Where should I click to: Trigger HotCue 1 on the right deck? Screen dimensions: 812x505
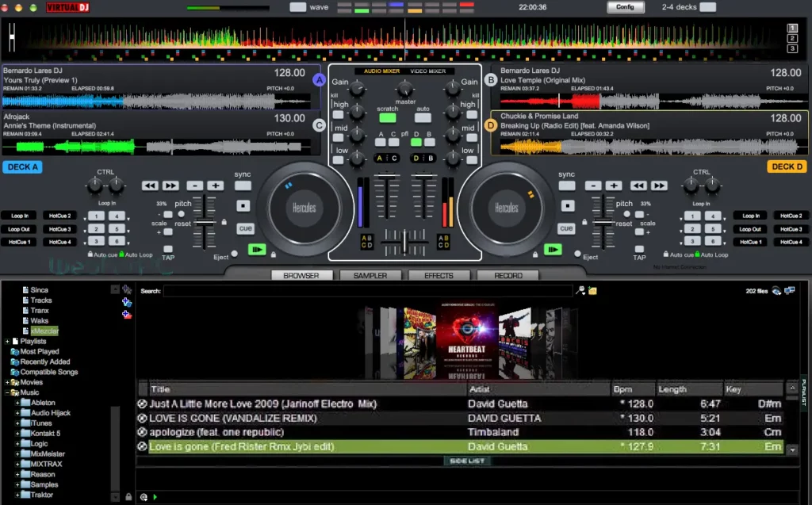click(x=750, y=242)
